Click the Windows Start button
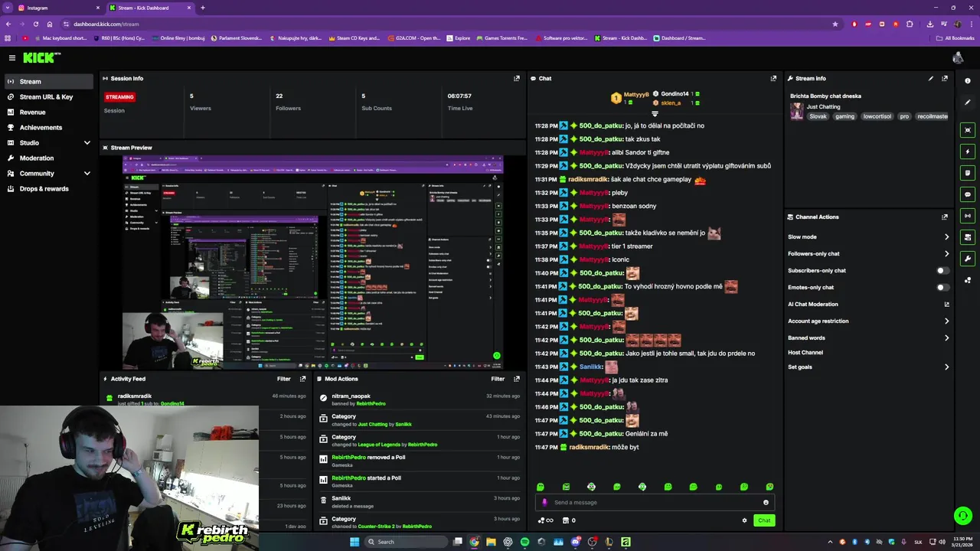980x551 pixels. click(354, 542)
